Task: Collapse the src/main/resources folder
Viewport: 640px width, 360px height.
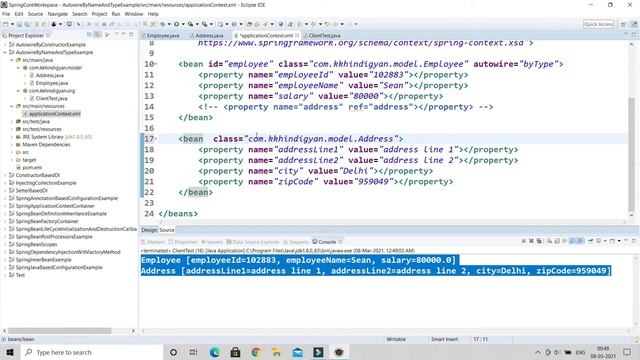Action: 11,106
